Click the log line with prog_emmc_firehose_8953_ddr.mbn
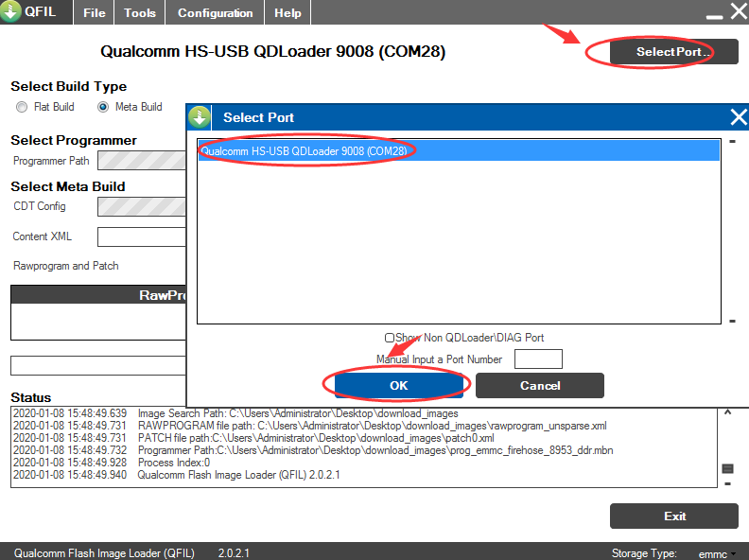 [x=313, y=450]
